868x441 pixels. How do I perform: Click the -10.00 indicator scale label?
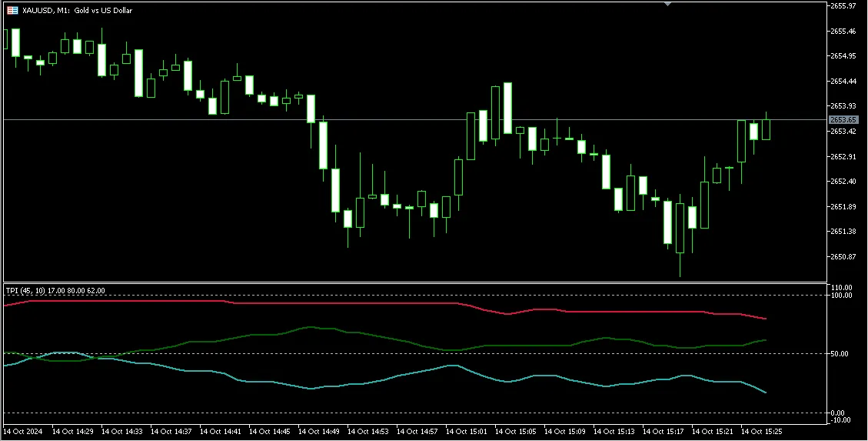pos(840,420)
